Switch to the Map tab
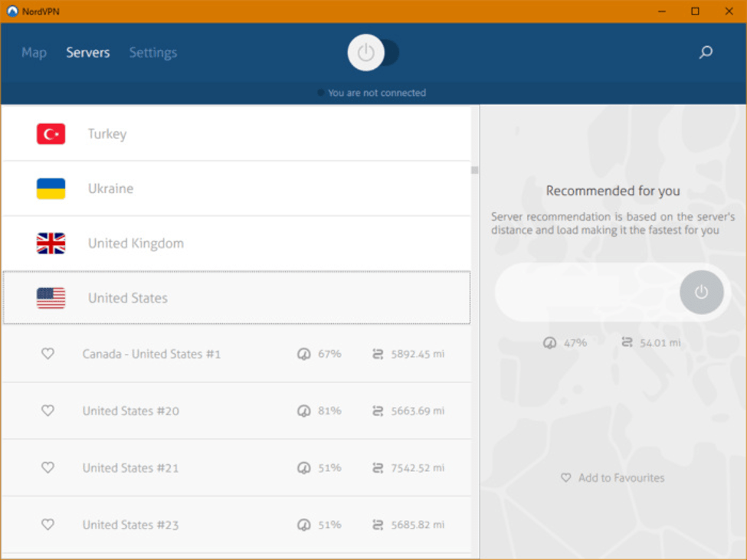Viewport: 747px width, 560px height. [x=33, y=52]
